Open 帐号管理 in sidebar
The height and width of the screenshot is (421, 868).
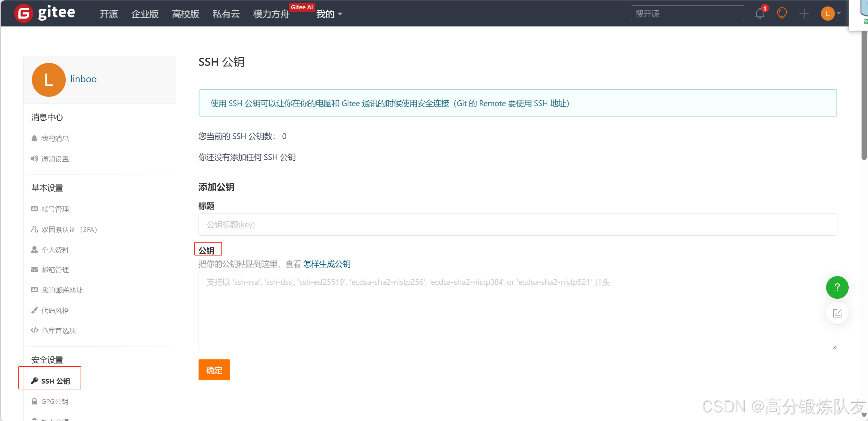tap(55, 209)
